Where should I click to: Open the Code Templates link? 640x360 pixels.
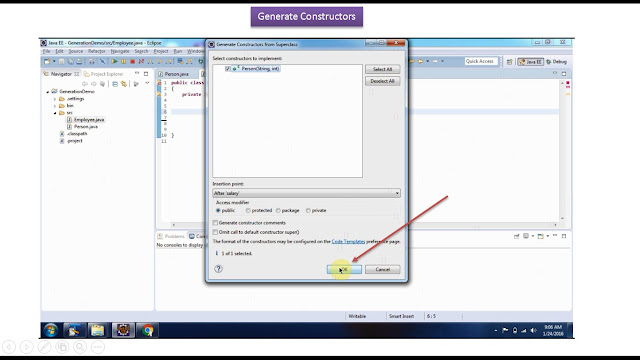(348, 242)
